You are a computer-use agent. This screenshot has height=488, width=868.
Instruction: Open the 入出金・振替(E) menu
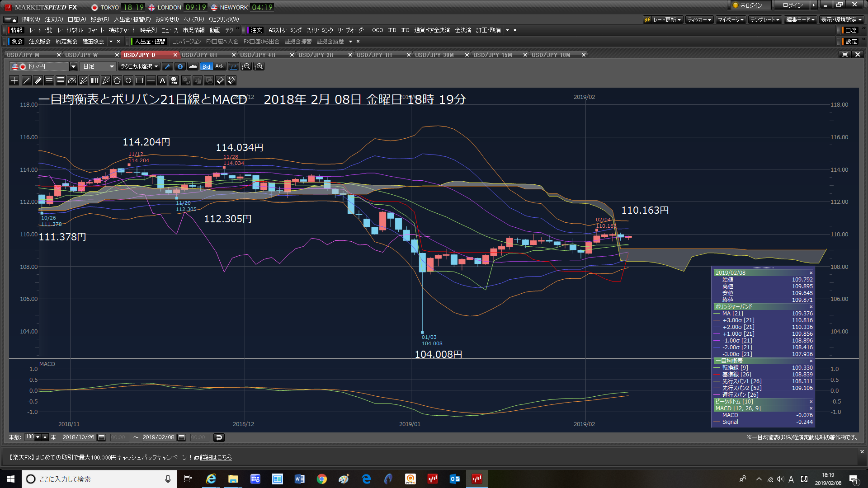tap(132, 19)
